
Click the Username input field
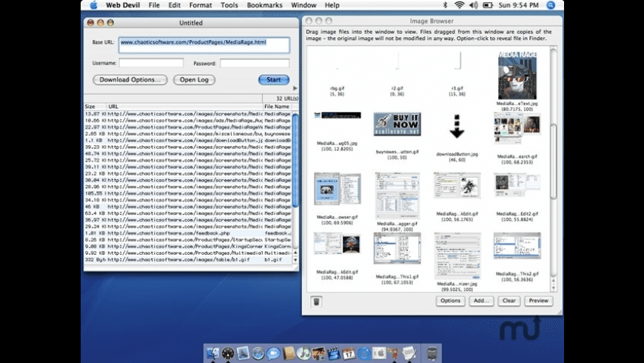click(151, 64)
